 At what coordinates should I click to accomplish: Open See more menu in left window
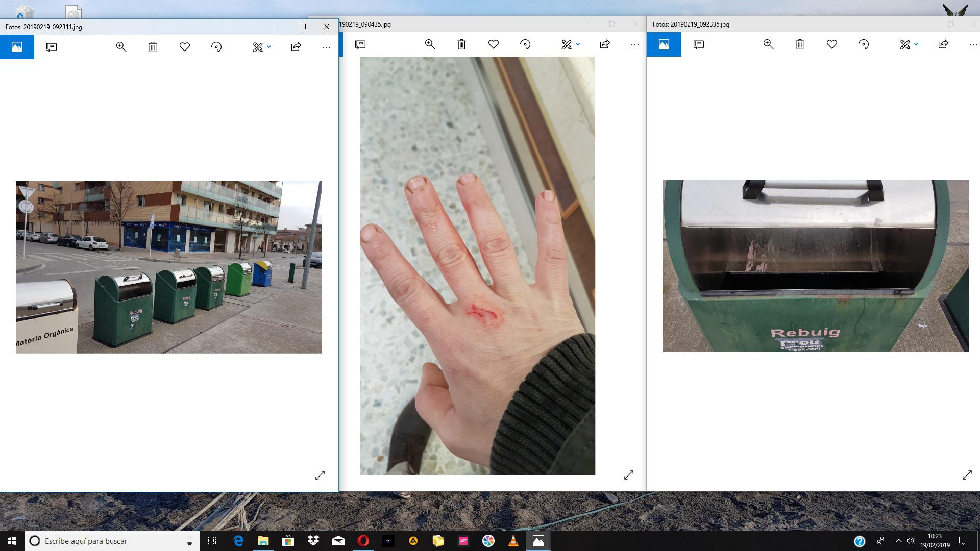pos(326,47)
